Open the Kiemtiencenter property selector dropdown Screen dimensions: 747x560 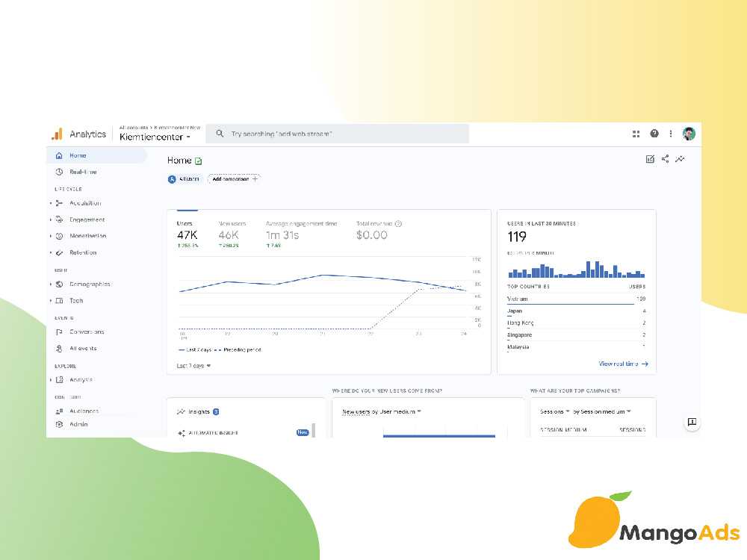155,137
